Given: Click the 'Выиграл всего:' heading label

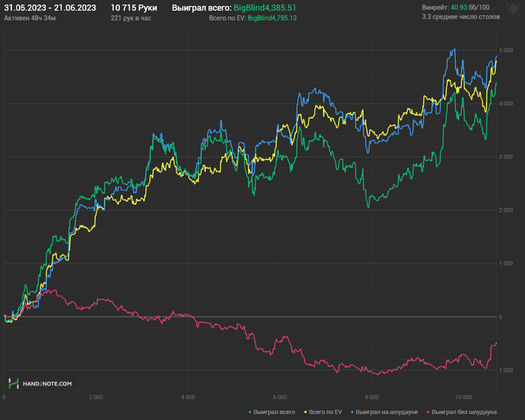Looking at the screenshot, I should [x=202, y=7].
